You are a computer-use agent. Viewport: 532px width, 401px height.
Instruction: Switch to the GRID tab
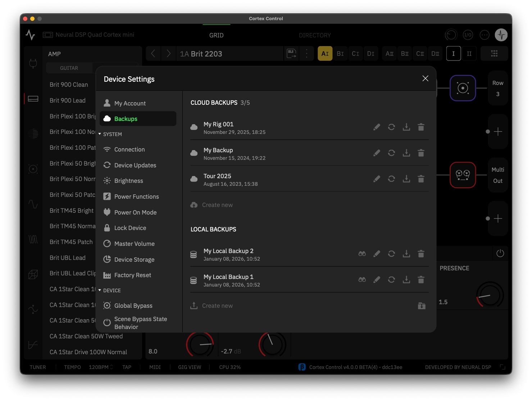click(x=216, y=35)
